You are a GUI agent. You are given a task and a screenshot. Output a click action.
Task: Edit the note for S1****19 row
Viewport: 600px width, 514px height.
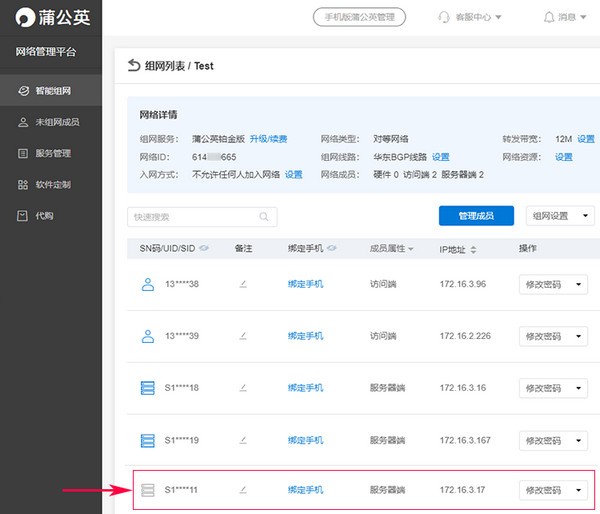[x=242, y=440]
